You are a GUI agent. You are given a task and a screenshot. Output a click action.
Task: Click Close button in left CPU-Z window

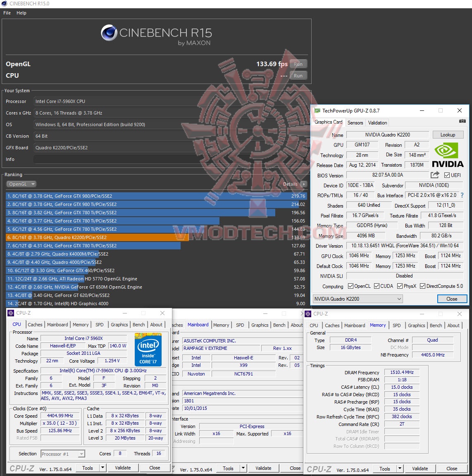click(155, 468)
